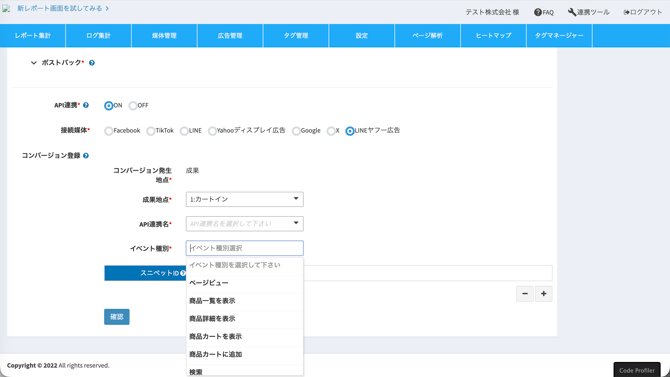The width and height of the screenshot is (670, 377).
Task: Open the ヒートマップ navigation tab
Action: pyautogui.click(x=493, y=35)
